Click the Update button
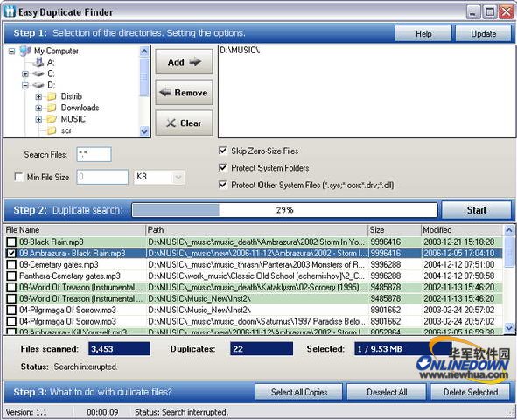This screenshot has width=517, height=420. 484,33
